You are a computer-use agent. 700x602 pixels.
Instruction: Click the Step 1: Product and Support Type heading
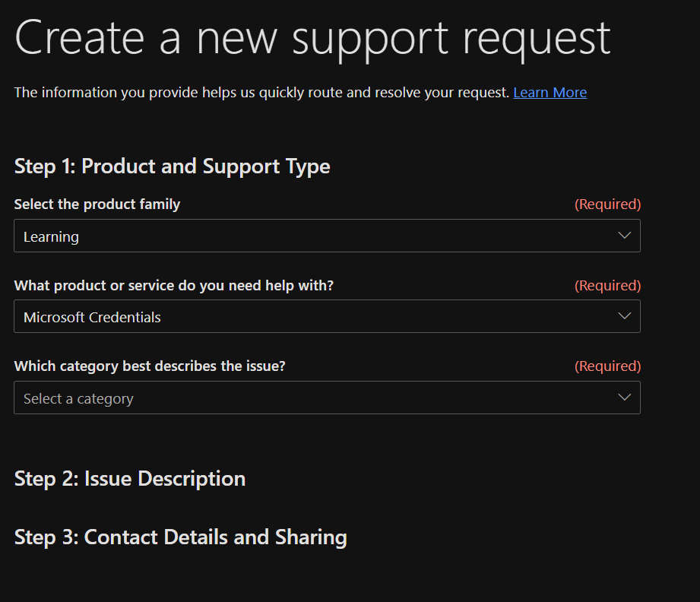(172, 166)
